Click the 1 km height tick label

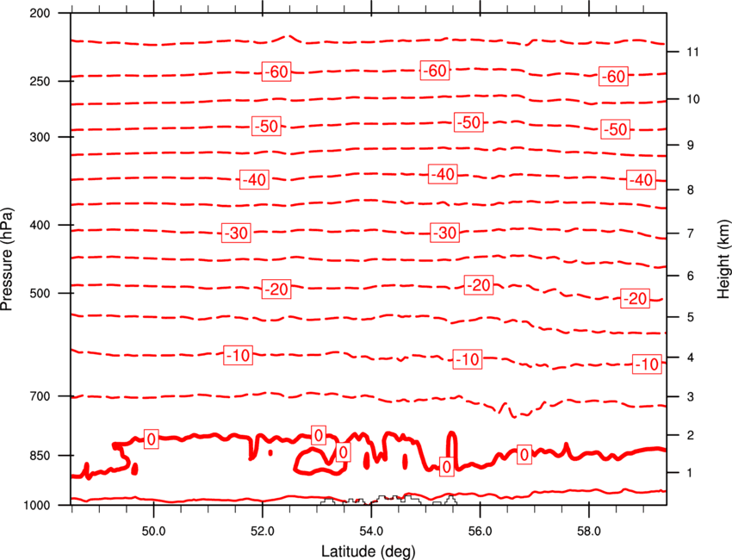[x=690, y=473]
